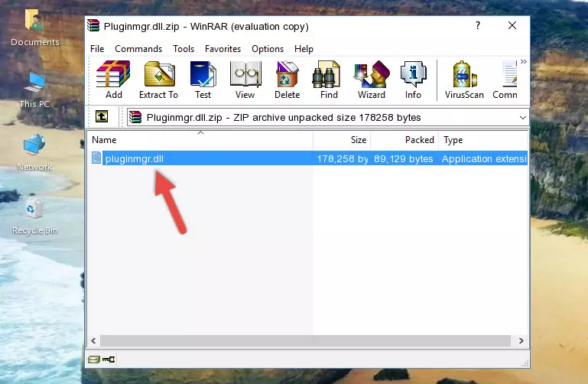Click the status bar drive icon

(94, 360)
